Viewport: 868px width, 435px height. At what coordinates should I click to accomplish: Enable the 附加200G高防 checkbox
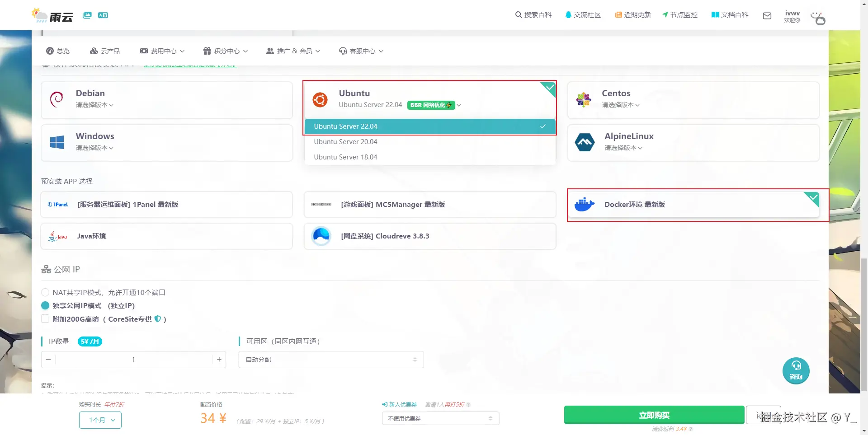(45, 318)
